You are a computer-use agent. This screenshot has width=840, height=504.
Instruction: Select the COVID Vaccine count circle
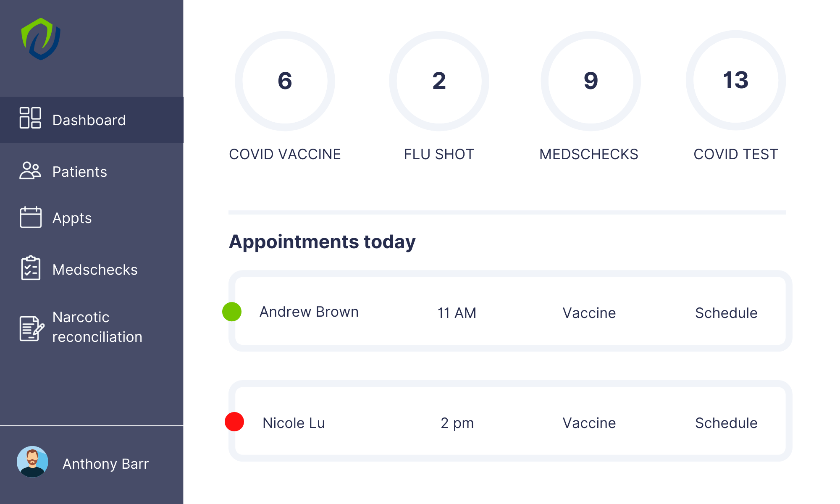click(285, 81)
